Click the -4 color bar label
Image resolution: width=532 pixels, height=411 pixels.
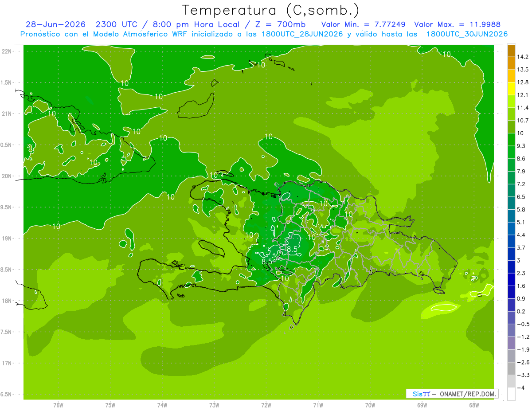coord(521,388)
